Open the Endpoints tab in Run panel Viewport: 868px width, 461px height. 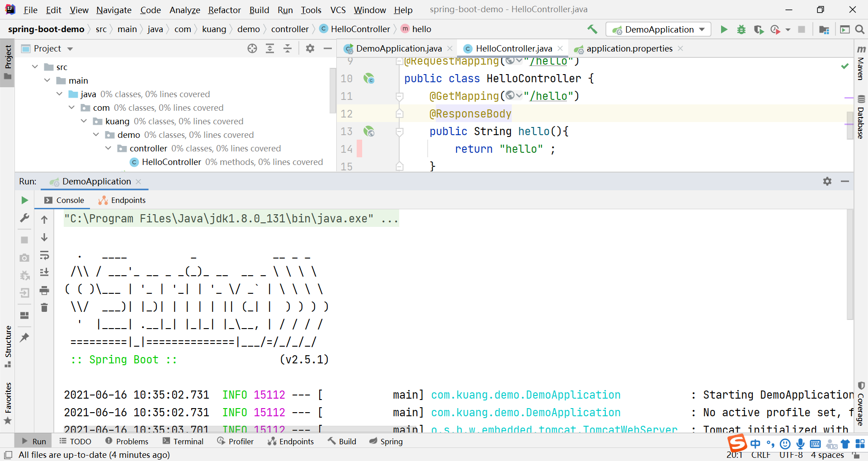[x=122, y=200]
